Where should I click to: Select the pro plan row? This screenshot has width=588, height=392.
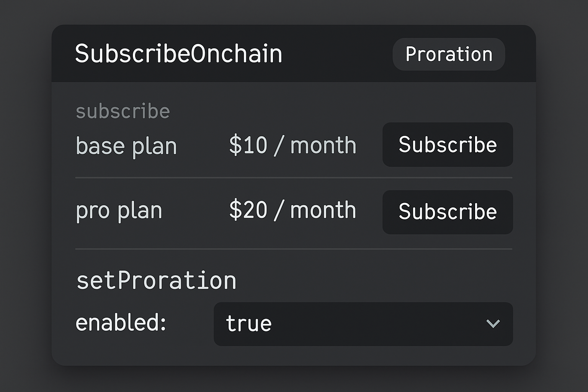coord(119,209)
